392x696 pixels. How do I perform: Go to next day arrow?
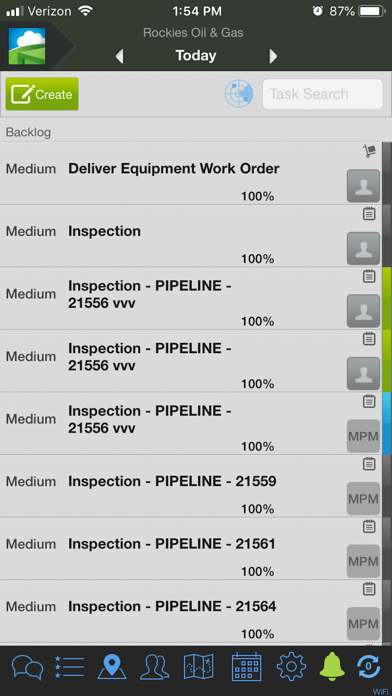[x=273, y=56]
